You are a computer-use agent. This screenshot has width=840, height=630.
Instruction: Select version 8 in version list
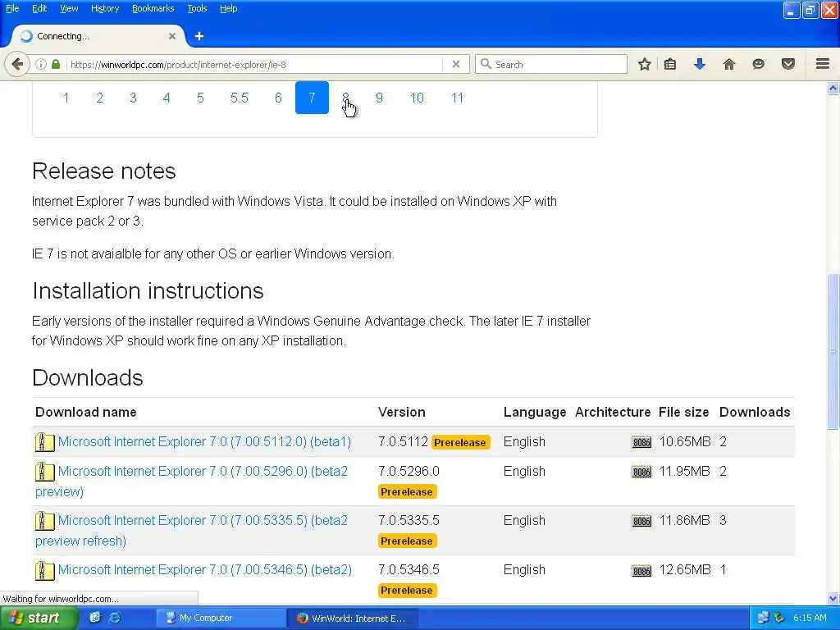click(x=345, y=98)
